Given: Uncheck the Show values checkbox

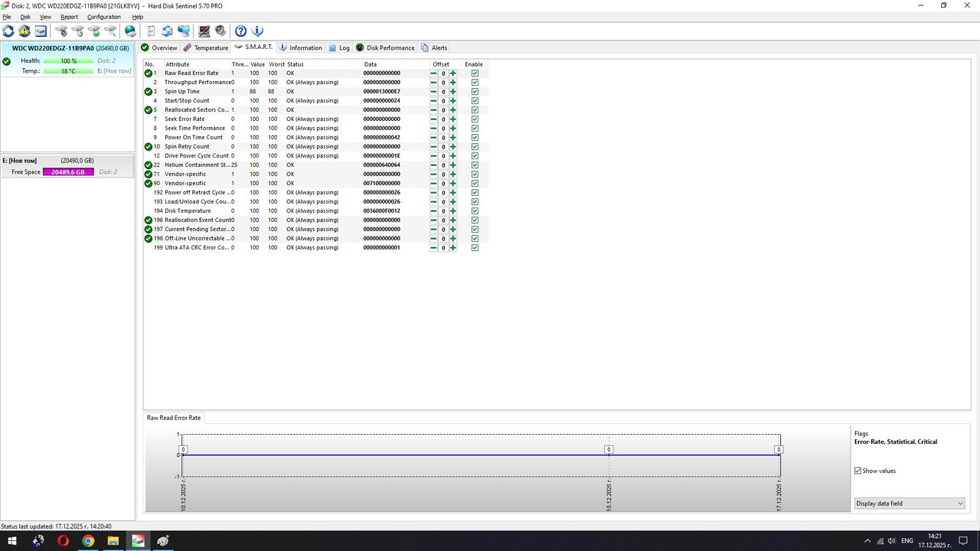Looking at the screenshot, I should (858, 471).
